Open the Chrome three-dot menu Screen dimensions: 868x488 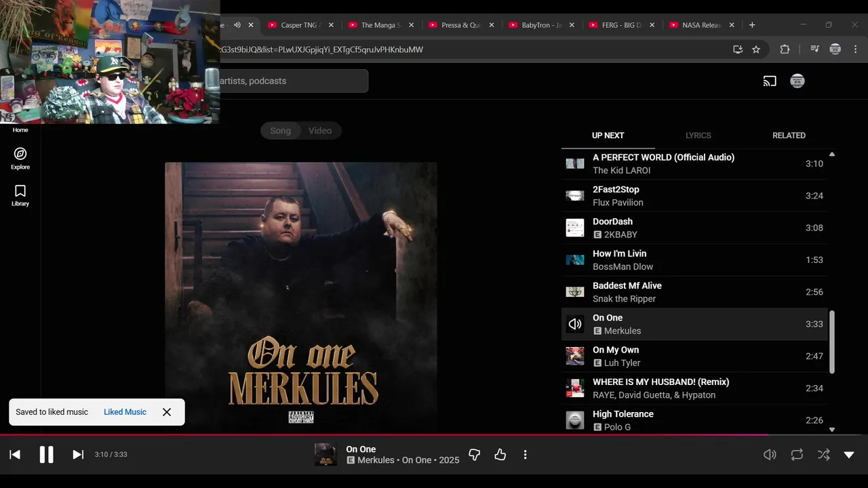coord(856,49)
